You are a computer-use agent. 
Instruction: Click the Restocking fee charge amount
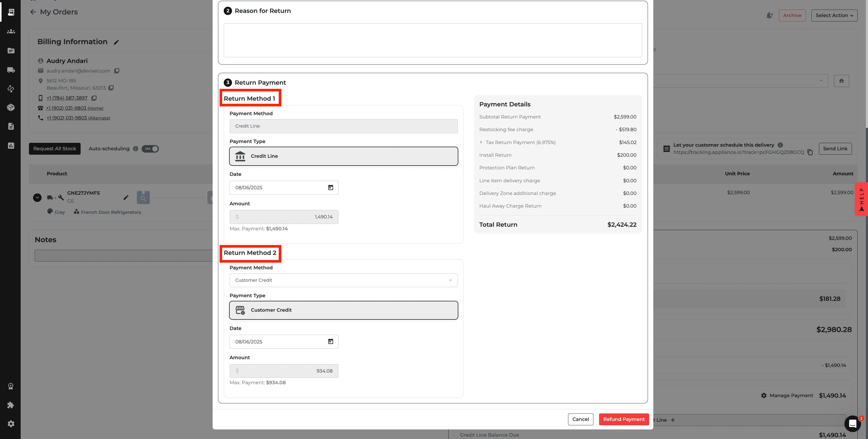626,130
